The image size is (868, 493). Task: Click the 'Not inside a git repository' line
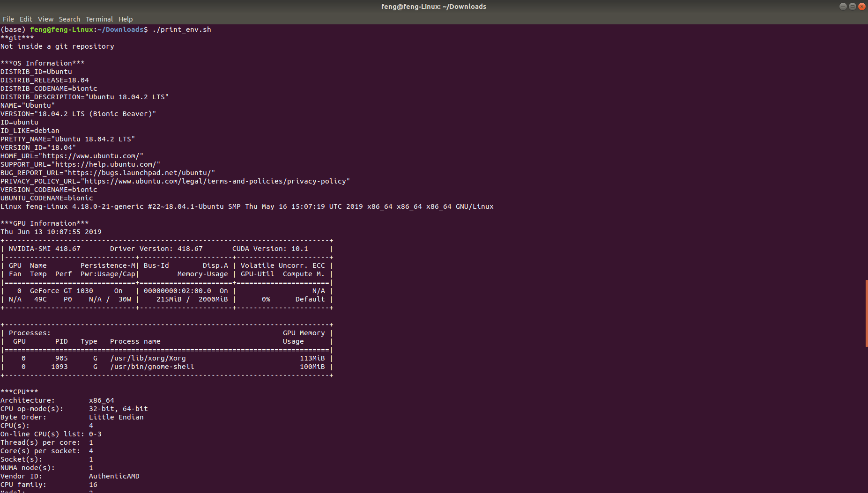tap(57, 46)
